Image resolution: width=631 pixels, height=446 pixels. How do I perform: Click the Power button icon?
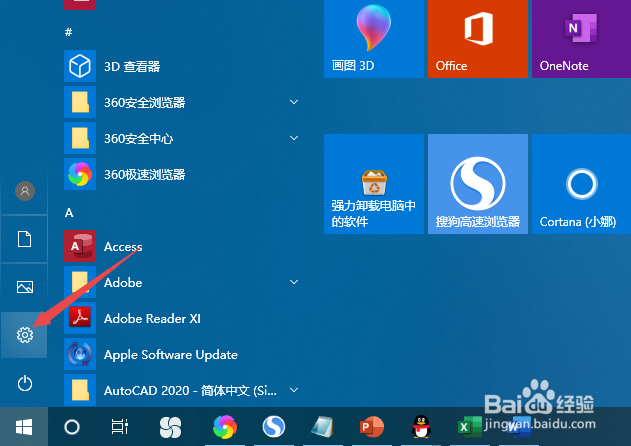tap(25, 383)
